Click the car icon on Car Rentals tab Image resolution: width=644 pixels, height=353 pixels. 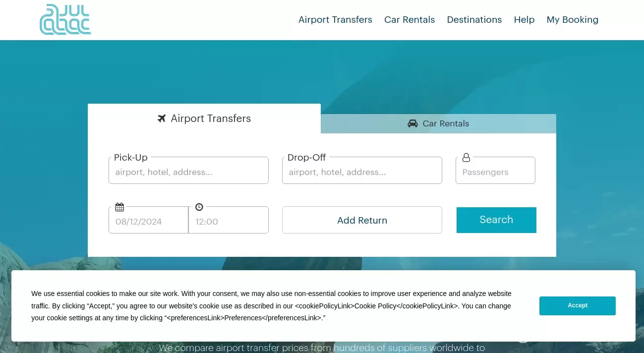(x=413, y=123)
